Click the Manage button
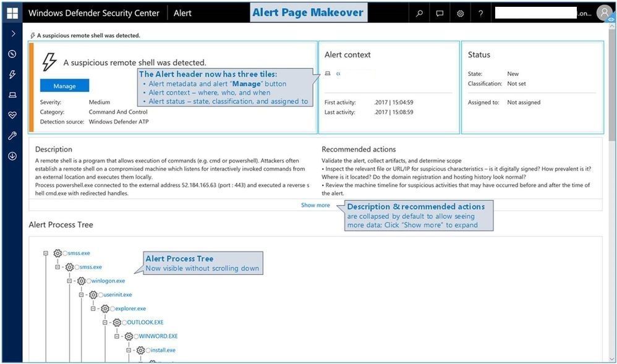 [x=64, y=86]
